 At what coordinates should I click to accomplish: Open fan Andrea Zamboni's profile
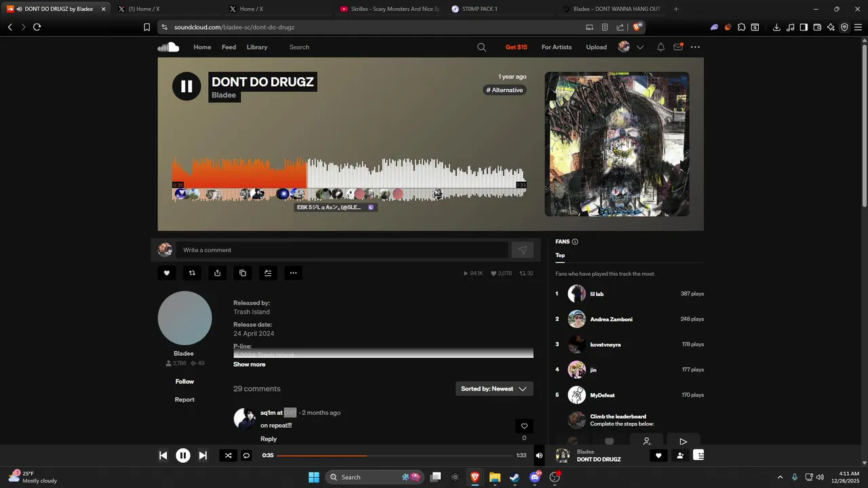click(611, 319)
